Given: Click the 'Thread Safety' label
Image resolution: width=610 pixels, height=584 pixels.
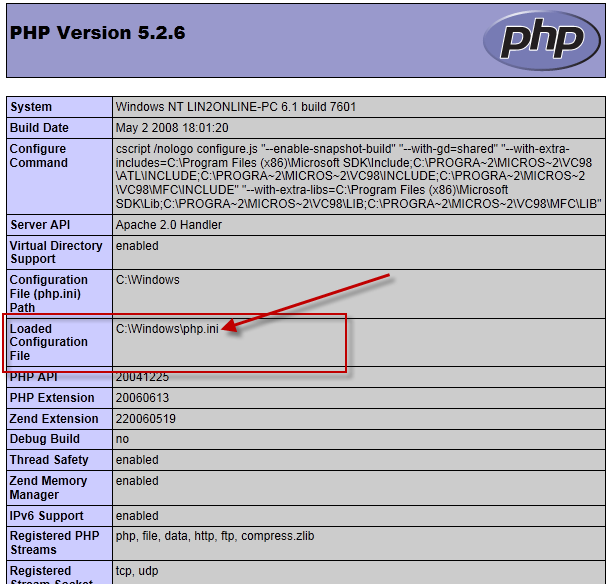Looking at the screenshot, I should pyautogui.click(x=49, y=460).
